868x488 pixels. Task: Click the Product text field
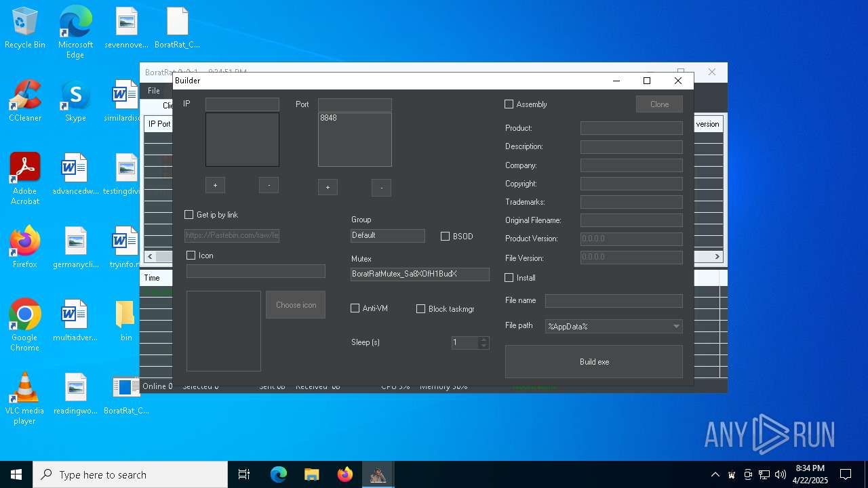(631, 128)
